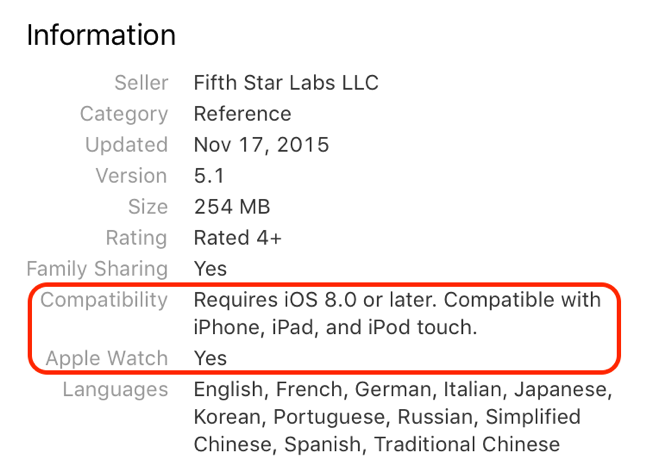Screen dimensions: 647x472
Task: Select the Fifth Star Labs LLC seller name
Action: click(x=286, y=83)
